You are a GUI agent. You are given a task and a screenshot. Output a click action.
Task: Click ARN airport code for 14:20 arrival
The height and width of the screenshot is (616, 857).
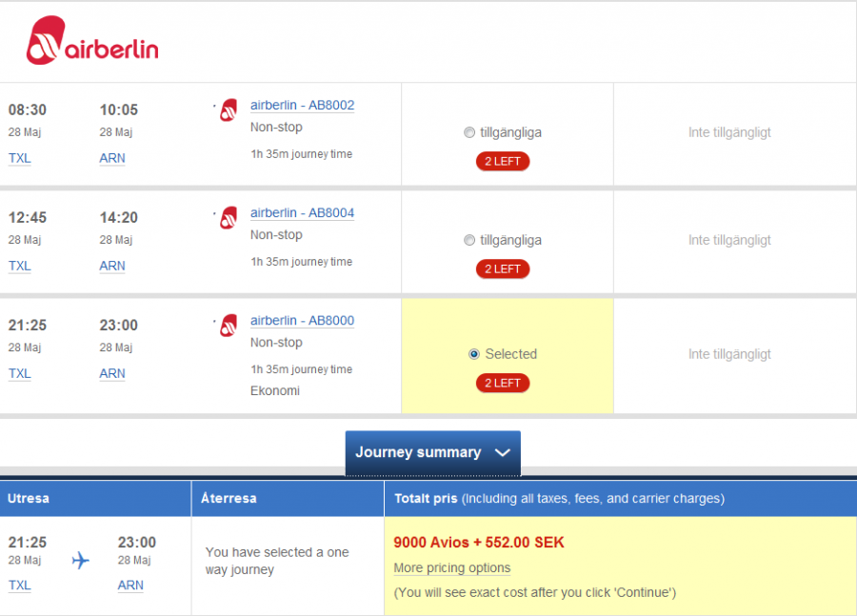point(112,267)
